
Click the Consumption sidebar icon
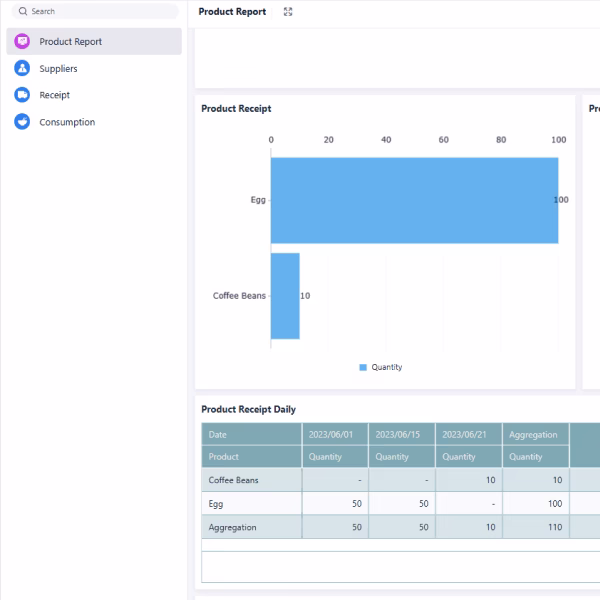coord(22,122)
